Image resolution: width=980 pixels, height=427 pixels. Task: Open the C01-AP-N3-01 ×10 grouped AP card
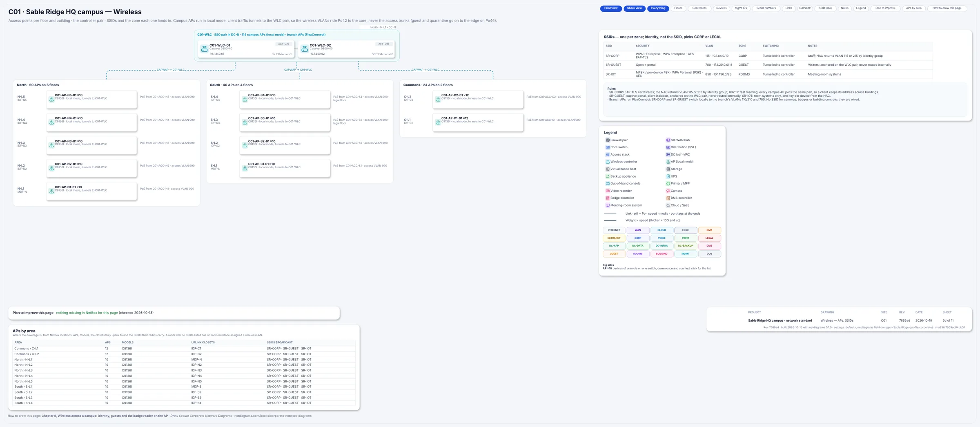pyautogui.click(x=91, y=145)
